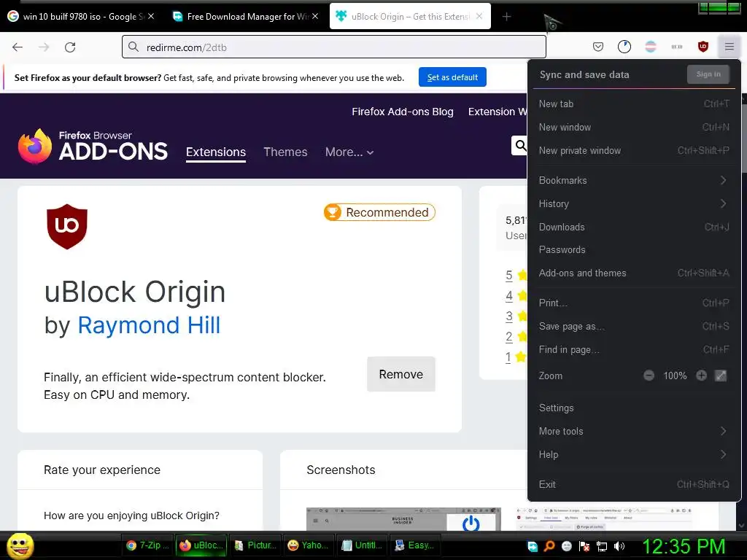Open Downloads from the menu
Image resolution: width=747 pixels, height=560 pixels.
pyautogui.click(x=634, y=227)
